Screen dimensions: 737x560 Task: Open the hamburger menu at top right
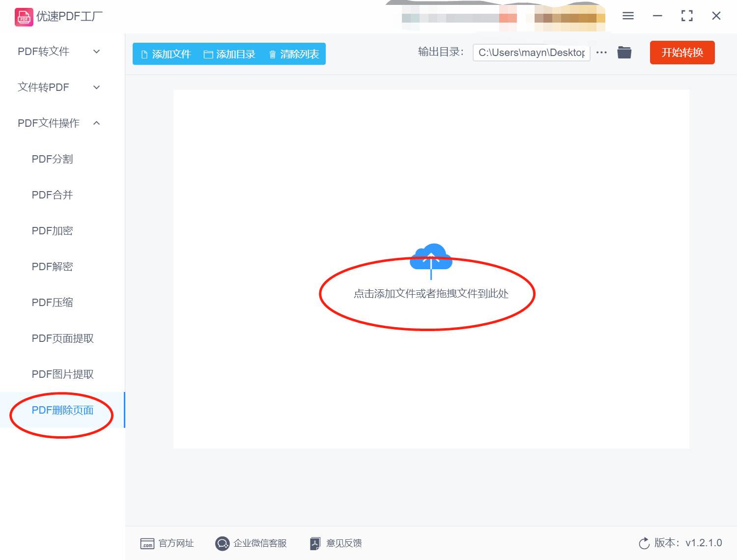click(627, 16)
